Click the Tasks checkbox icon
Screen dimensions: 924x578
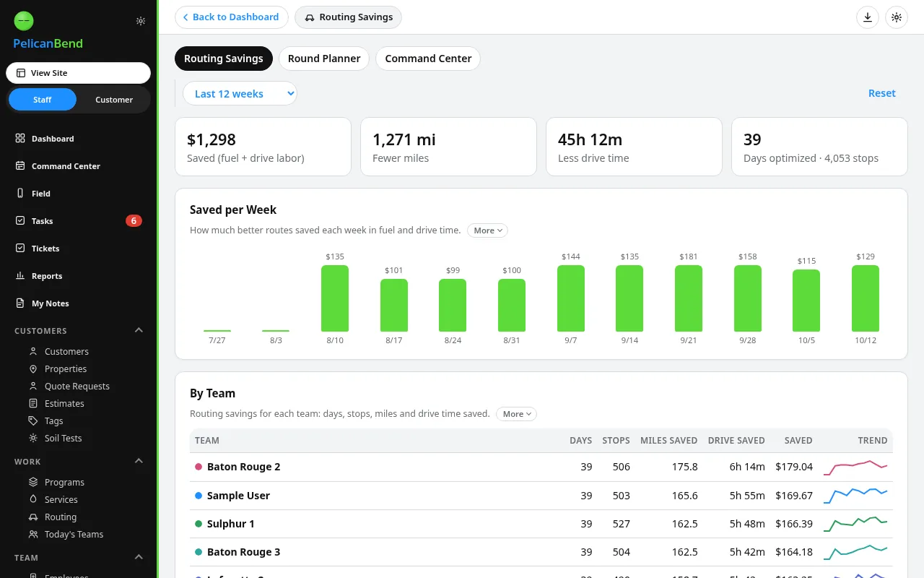[x=20, y=221]
